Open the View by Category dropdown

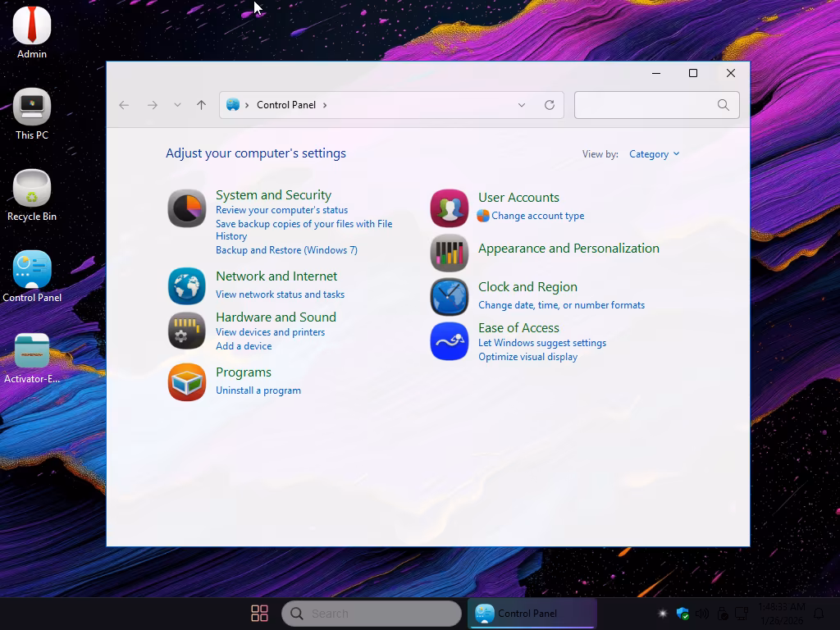point(654,154)
